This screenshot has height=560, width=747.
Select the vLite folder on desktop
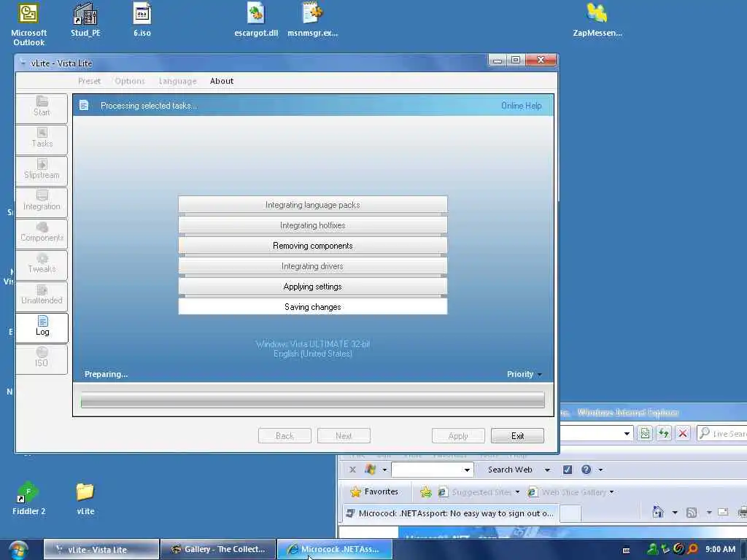(x=85, y=499)
